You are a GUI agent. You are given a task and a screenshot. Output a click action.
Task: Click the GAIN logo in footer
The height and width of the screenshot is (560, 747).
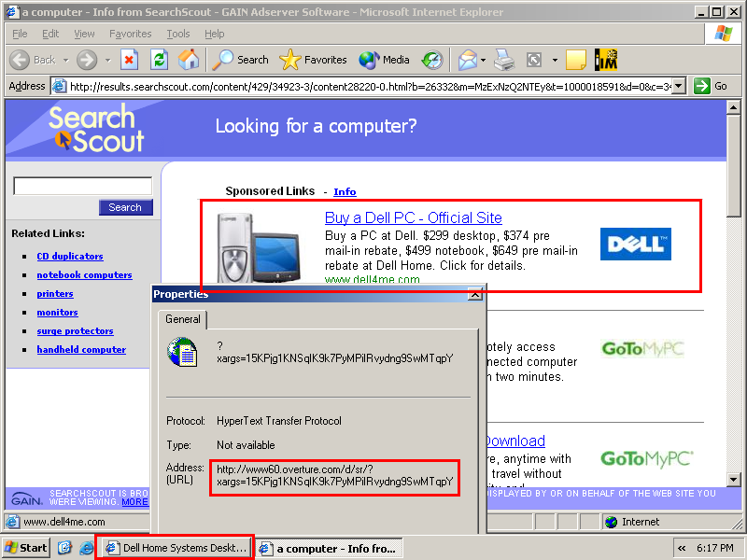click(x=27, y=498)
